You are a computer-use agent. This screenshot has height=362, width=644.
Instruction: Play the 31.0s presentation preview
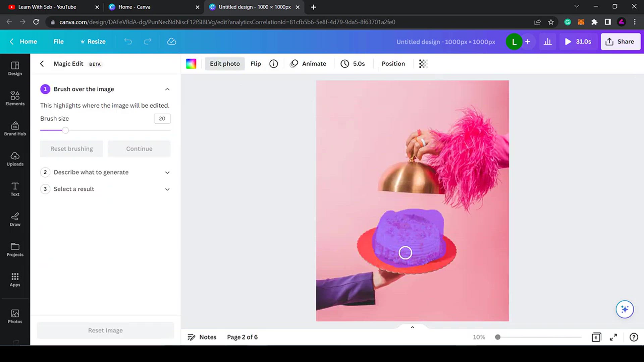click(578, 42)
